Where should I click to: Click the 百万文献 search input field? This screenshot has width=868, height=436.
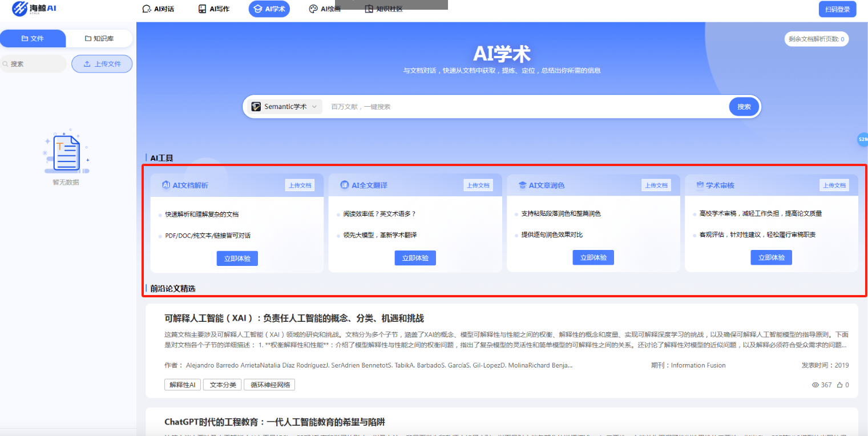click(514, 106)
